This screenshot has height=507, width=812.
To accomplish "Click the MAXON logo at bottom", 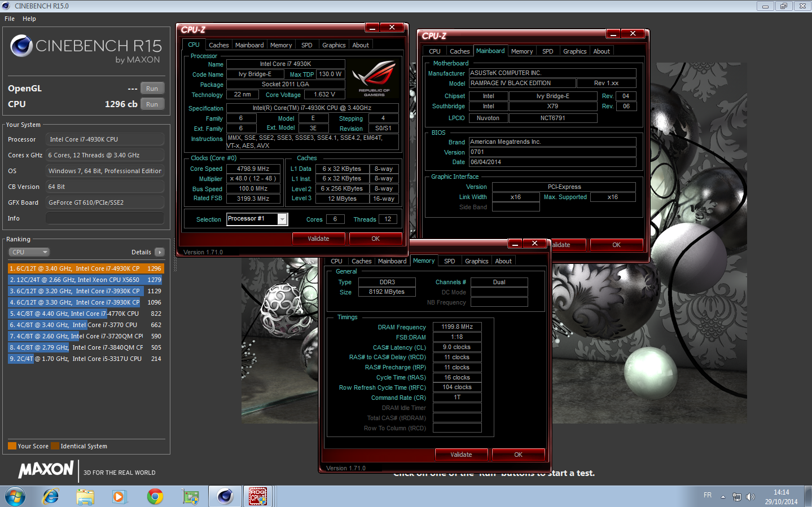I will click(46, 469).
